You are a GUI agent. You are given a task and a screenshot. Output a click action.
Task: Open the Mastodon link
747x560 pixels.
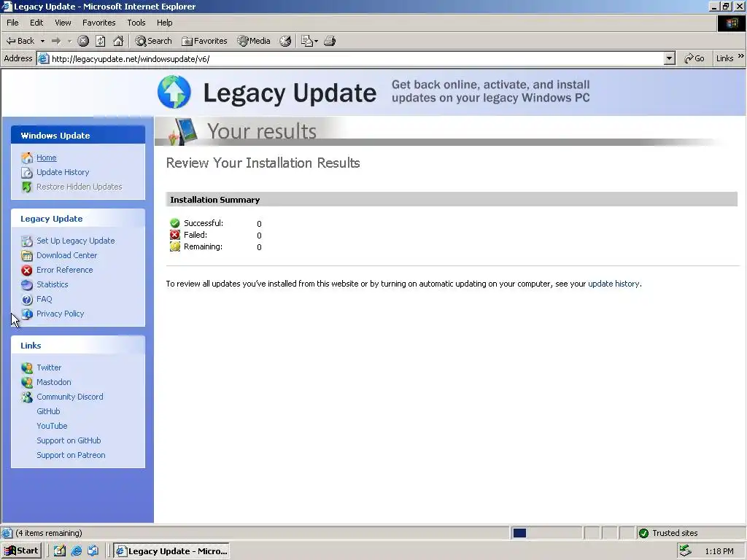[54, 382]
